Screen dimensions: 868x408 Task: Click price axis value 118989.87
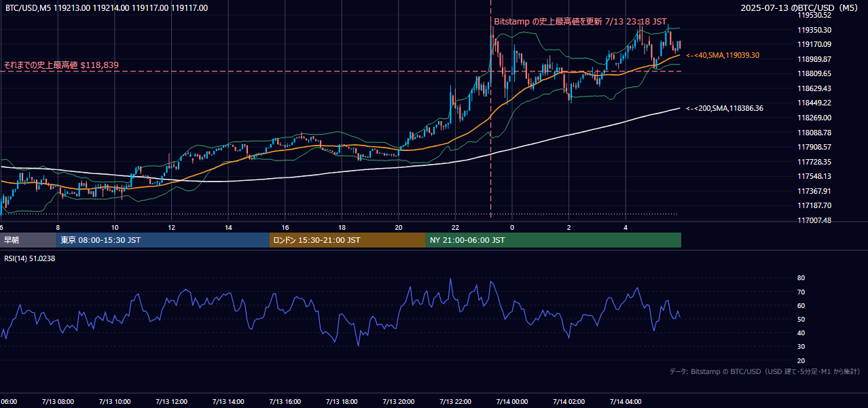815,59
